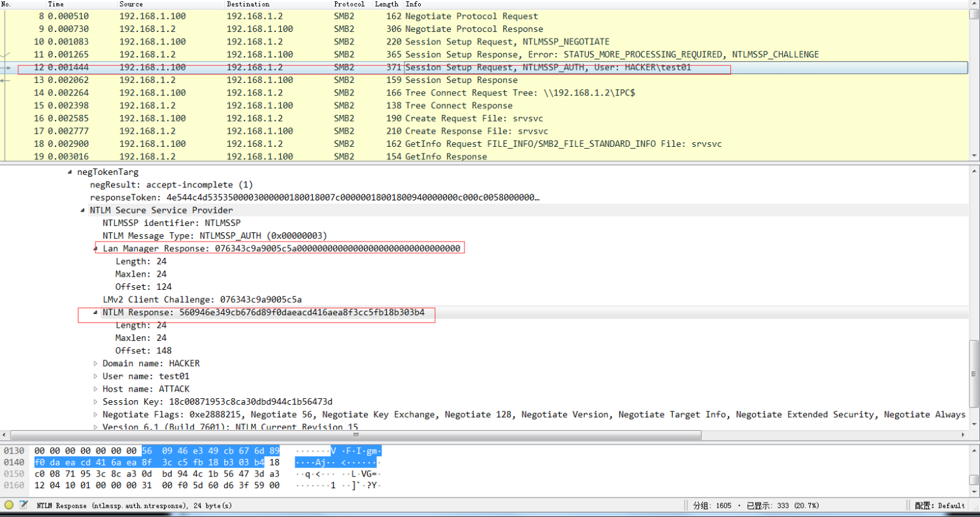Image resolution: width=980 pixels, height=517 pixels.
Task: Open the capture file properties notepad icon
Action: [x=24, y=505]
